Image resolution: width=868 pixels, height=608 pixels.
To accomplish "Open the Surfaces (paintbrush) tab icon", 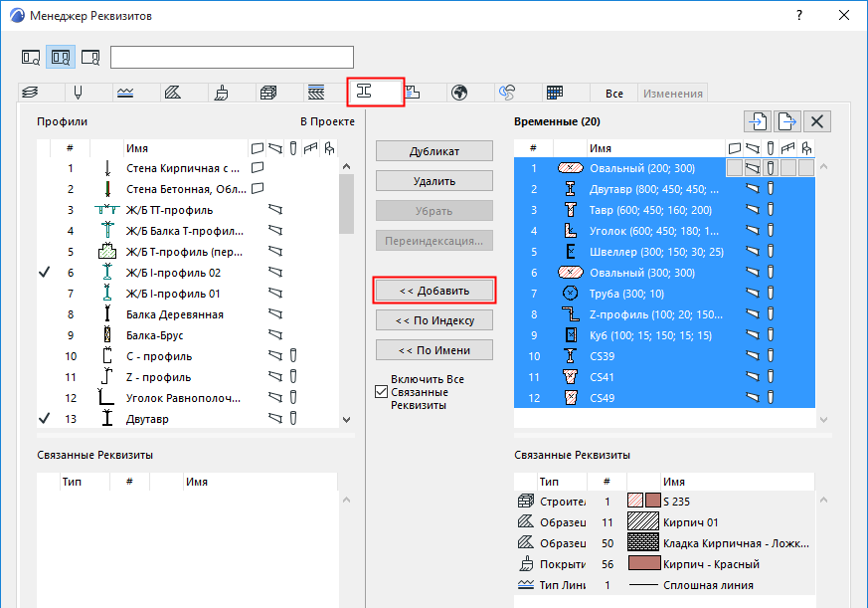I will (221, 93).
